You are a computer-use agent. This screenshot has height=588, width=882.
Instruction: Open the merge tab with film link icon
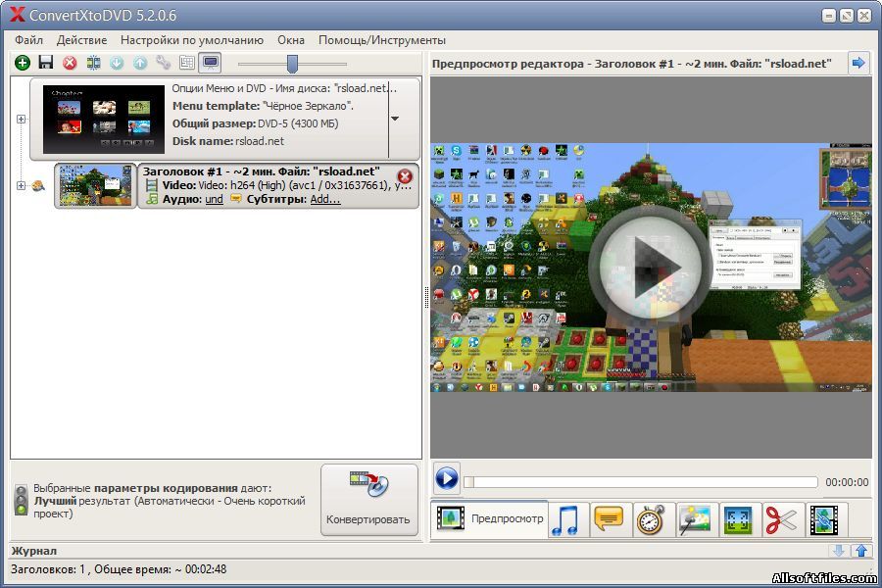[x=824, y=520]
